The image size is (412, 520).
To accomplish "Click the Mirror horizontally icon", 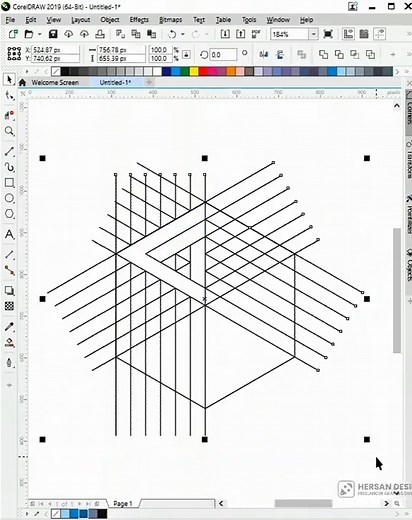I will click(264, 54).
